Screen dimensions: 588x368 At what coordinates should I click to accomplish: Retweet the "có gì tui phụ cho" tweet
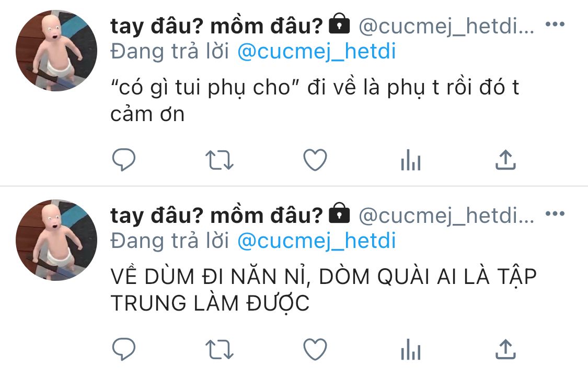(220, 160)
